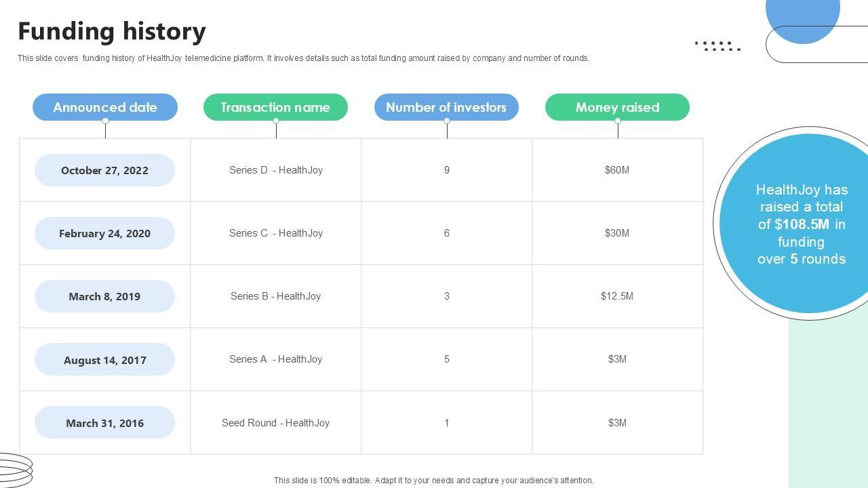Click the Number of investors header

point(446,107)
